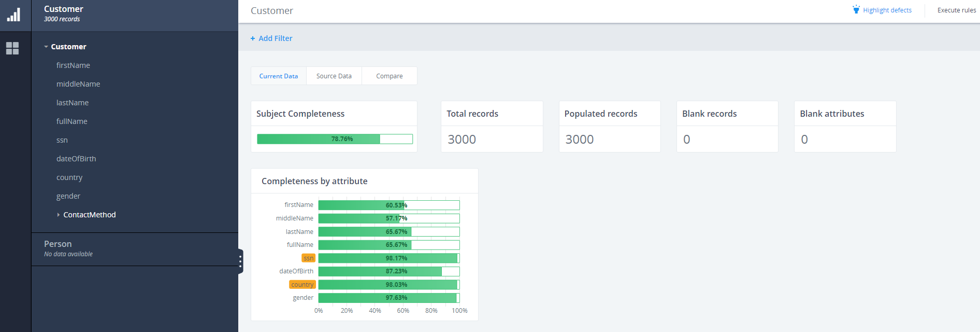The image size is (980, 332).
Task: Click the highlighted ssn chart label
Action: (x=308, y=258)
